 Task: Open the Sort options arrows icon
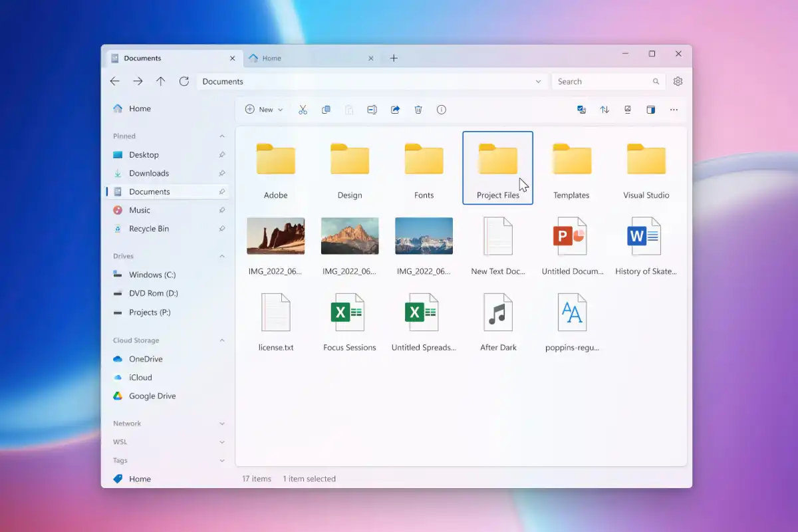pyautogui.click(x=604, y=110)
